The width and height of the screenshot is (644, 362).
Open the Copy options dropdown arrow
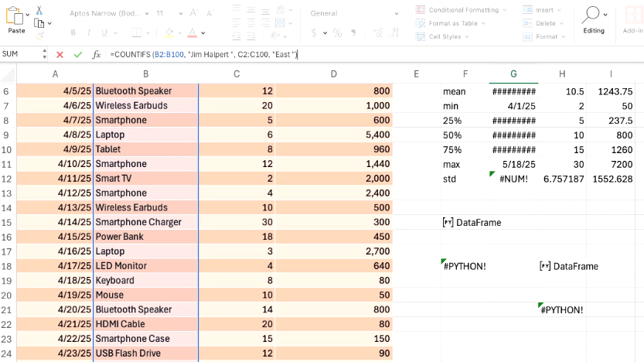pos(49,23)
